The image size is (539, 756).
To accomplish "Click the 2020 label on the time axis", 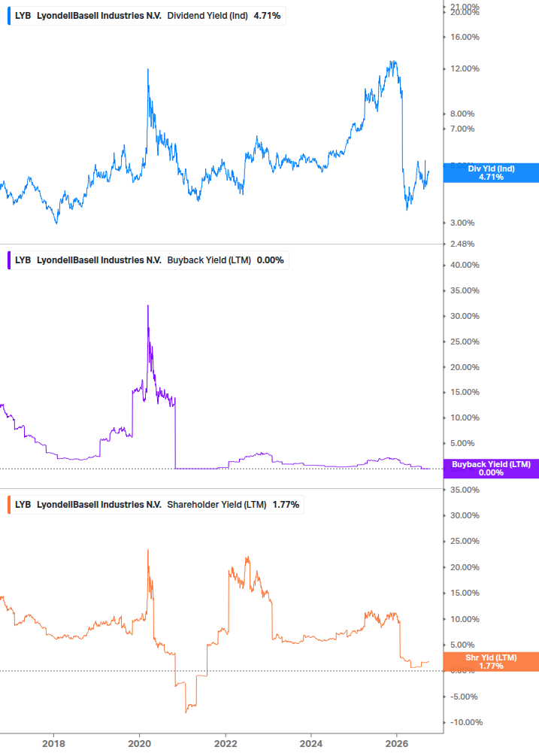I will coord(139,743).
